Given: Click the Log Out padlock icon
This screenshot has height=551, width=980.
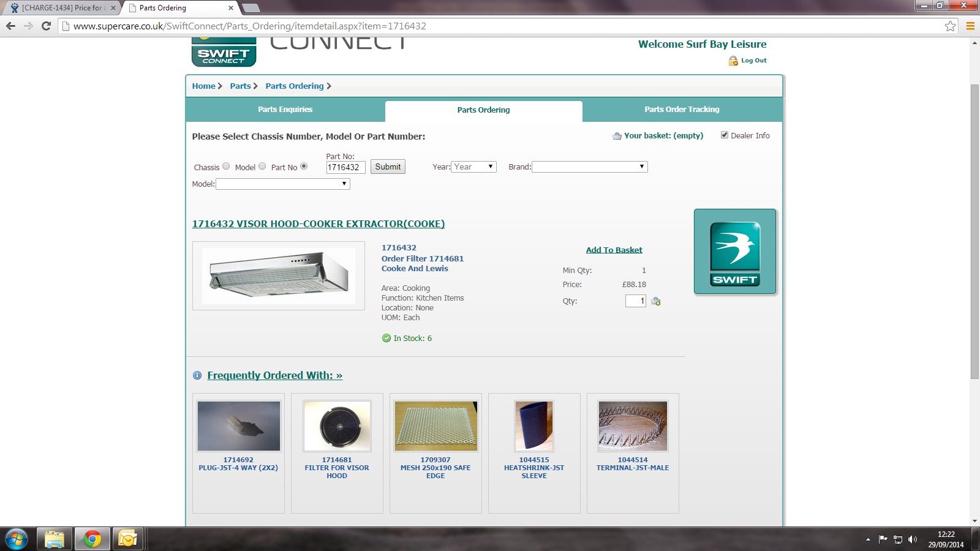Looking at the screenshot, I should [x=733, y=61].
